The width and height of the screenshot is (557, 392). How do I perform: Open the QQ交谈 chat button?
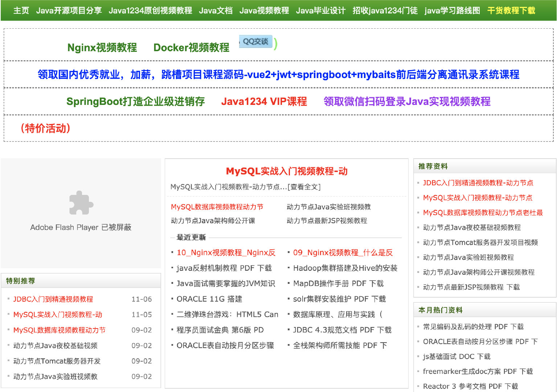point(255,42)
